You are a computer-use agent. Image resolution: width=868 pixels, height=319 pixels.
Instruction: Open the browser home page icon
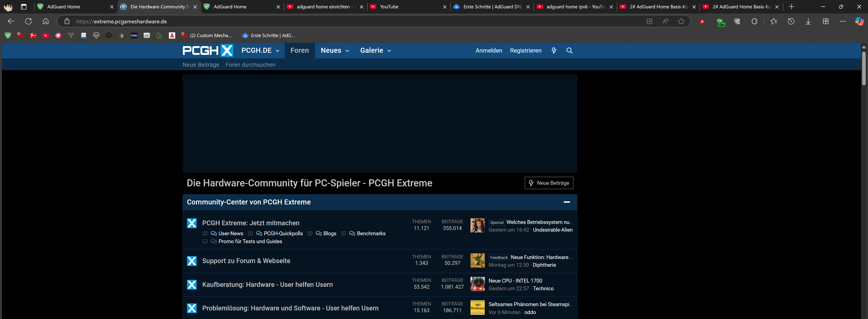pos(45,21)
